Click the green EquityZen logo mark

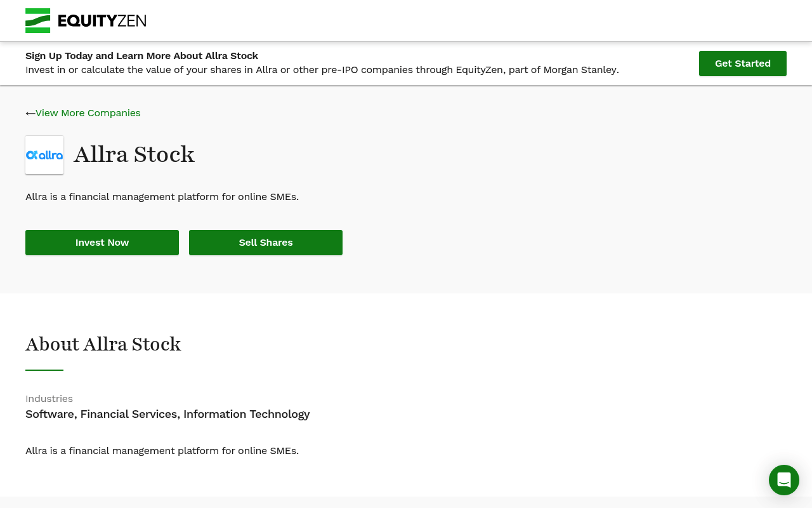point(37,20)
